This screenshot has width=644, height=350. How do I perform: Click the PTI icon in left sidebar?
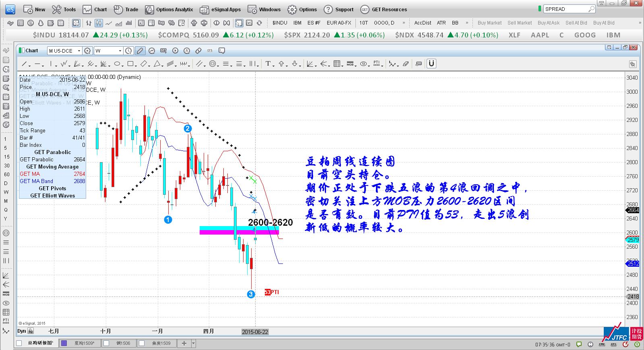(6, 321)
